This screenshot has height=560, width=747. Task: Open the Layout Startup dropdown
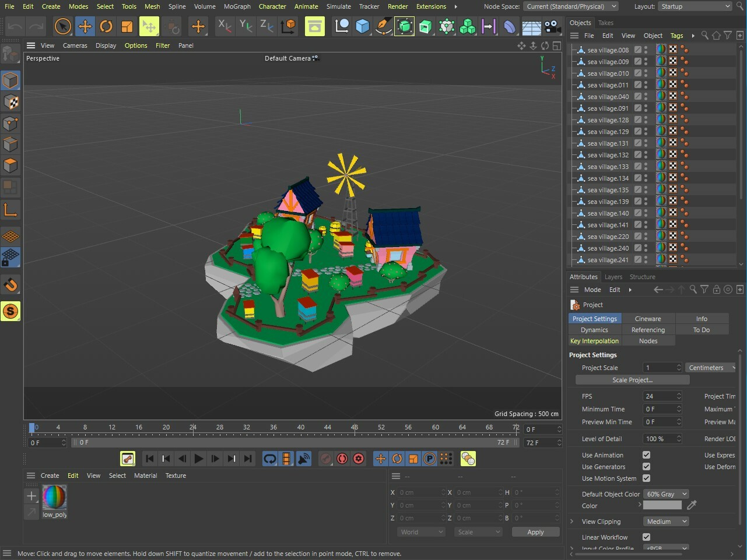point(695,6)
